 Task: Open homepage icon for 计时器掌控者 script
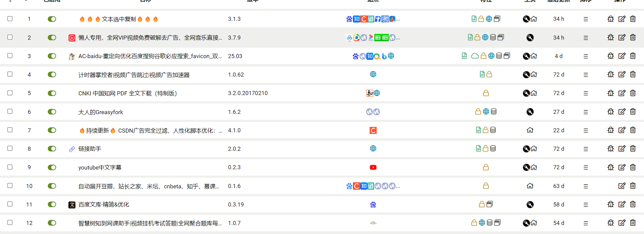coord(534,75)
